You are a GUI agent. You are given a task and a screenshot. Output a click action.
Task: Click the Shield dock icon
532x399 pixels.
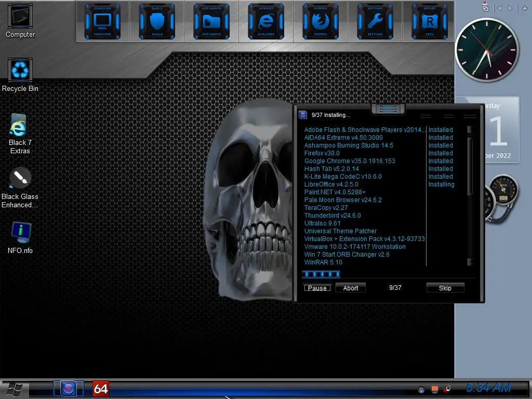[x=157, y=21]
